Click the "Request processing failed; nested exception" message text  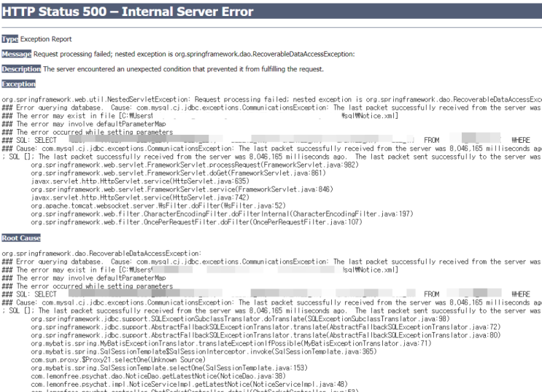coord(194,54)
